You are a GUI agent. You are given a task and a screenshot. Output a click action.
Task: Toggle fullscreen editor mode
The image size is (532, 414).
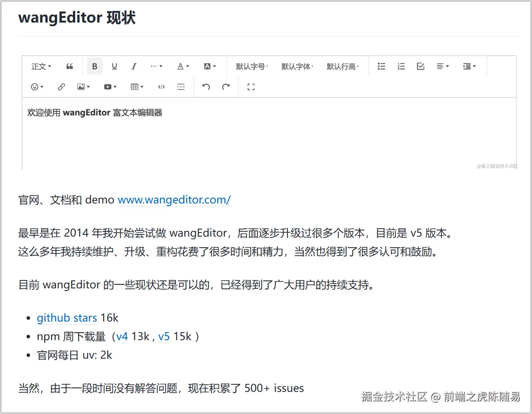tap(251, 87)
